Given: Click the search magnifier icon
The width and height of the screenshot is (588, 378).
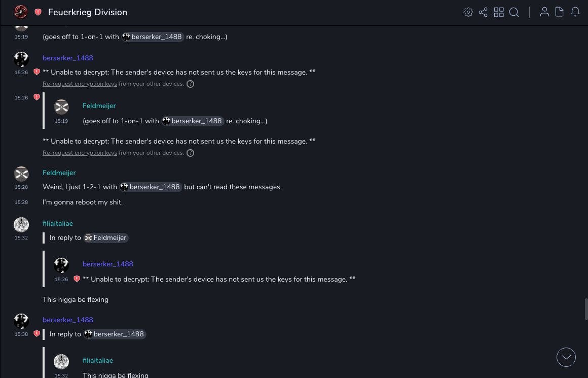Looking at the screenshot, I should 514,12.
